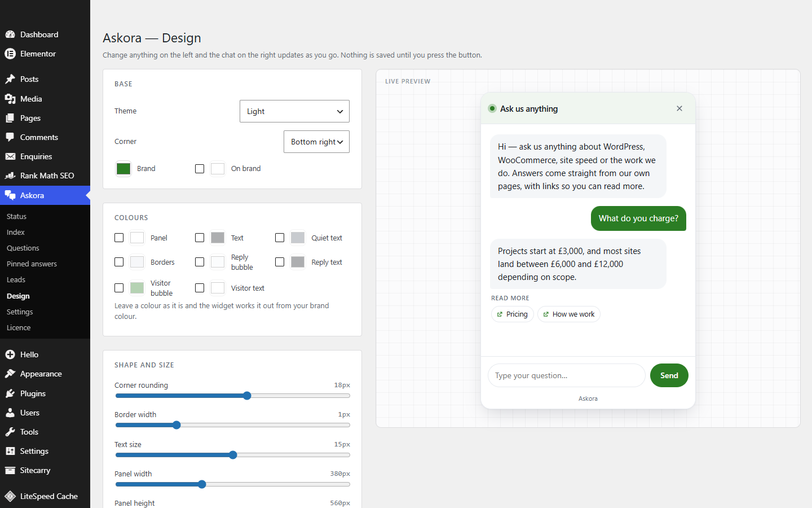The width and height of the screenshot is (812, 508).
Task: Click the Pricing read-more link
Action: 513,314
